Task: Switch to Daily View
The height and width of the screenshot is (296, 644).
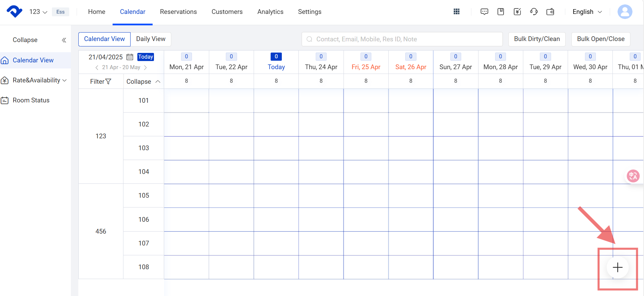Action: [x=151, y=39]
